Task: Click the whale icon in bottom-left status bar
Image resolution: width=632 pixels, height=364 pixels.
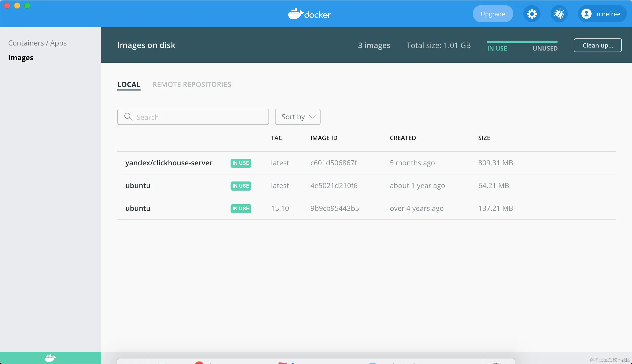Action: (x=50, y=358)
